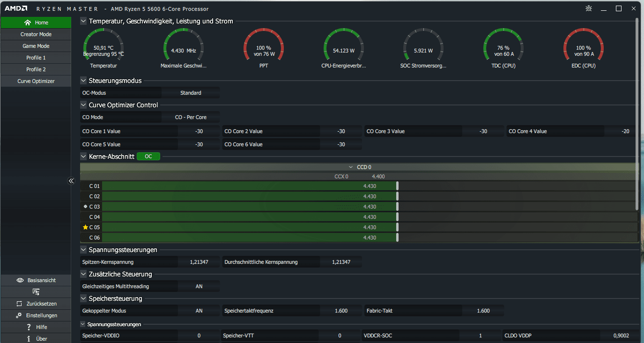Click the Spitzen-Kernspannung value 1,21347

[199, 262]
